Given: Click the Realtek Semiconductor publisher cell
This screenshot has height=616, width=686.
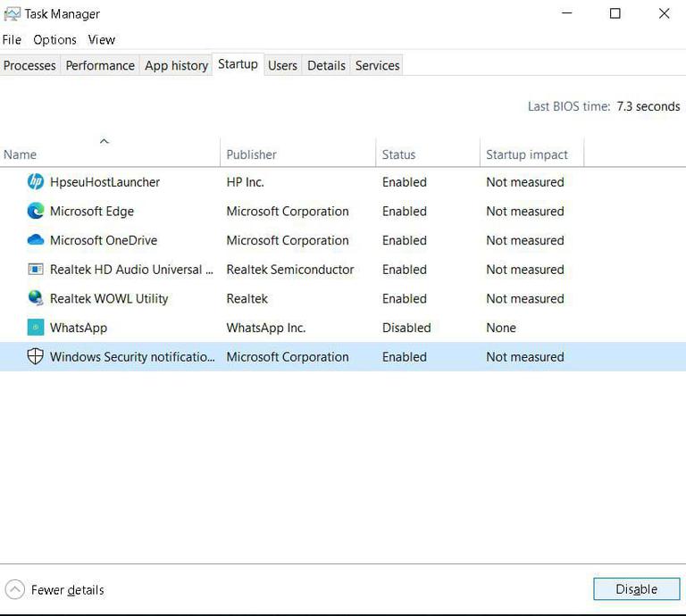Looking at the screenshot, I should (x=290, y=270).
